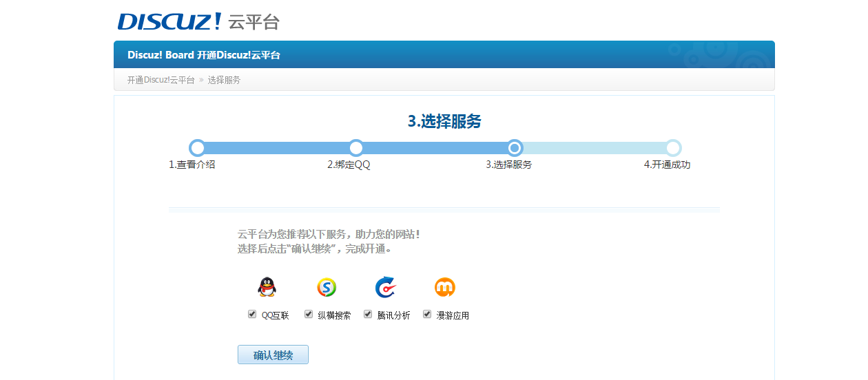Screen dimensions: 868x380
Task: Click the 2.绑定QQ step label
Action: (x=349, y=165)
